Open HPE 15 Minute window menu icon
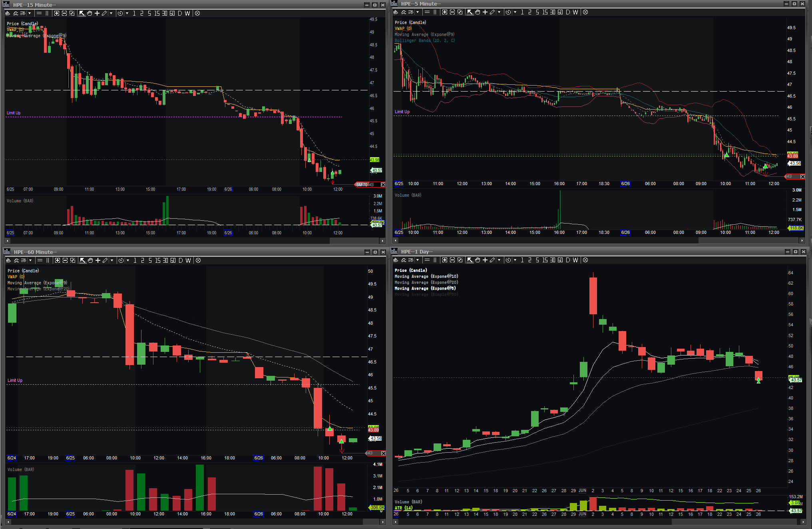 click(x=7, y=5)
